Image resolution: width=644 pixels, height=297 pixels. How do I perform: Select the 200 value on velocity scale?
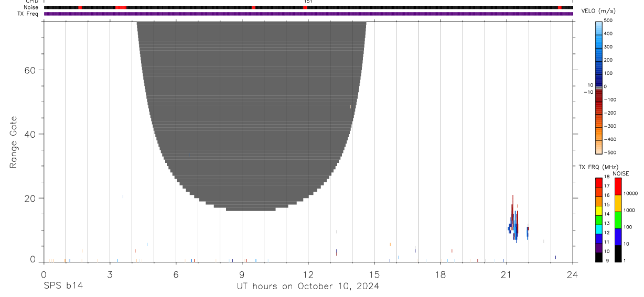coord(608,60)
